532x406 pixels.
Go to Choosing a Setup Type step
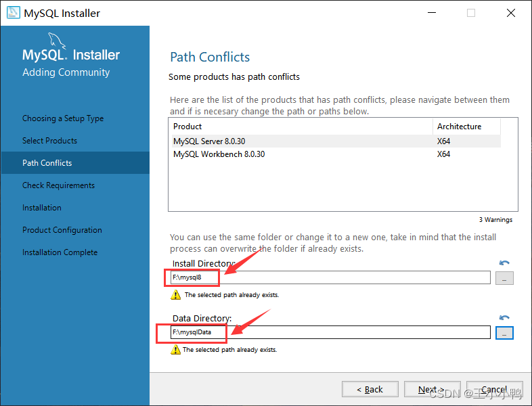63,118
